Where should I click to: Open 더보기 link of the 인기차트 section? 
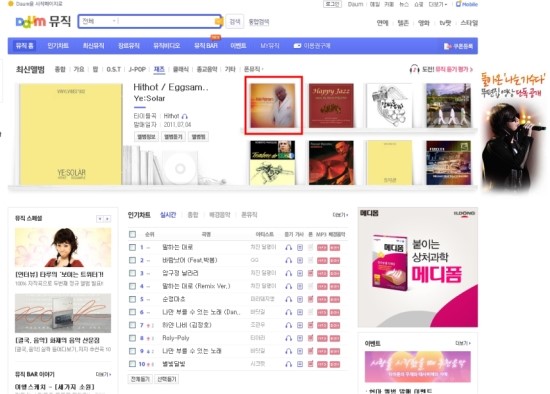pos(340,215)
